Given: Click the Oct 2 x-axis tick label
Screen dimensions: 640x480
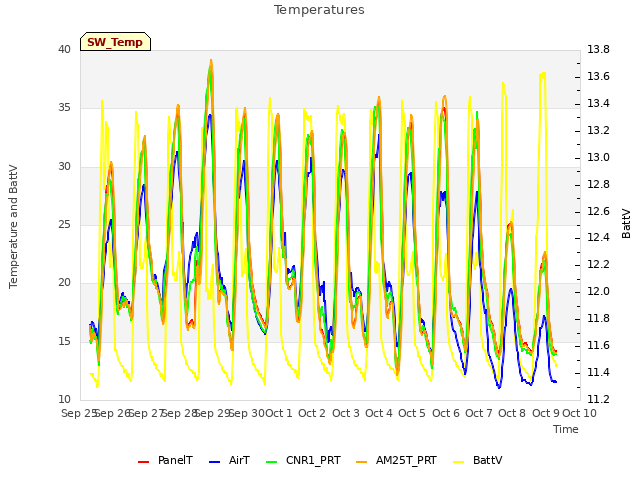Looking at the screenshot, I should tap(312, 413).
